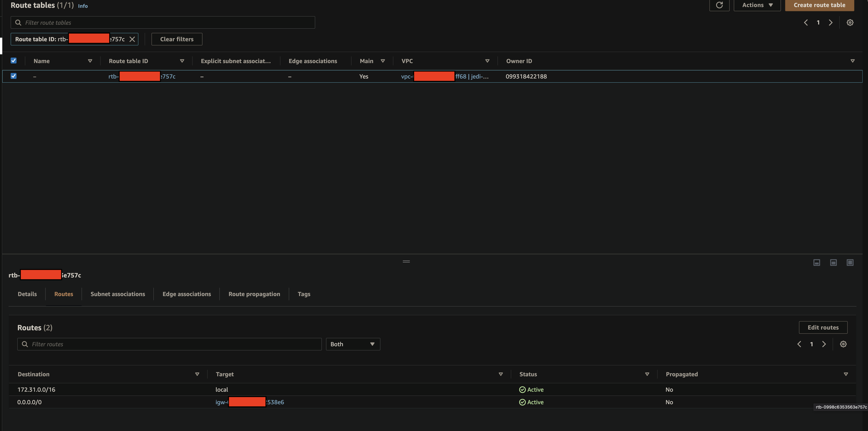Focus the Filter route tables search field
This screenshot has height=431, width=868.
pos(163,23)
